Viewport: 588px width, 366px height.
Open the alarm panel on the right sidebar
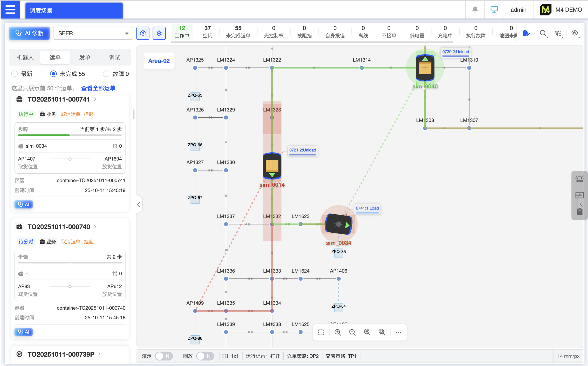580,178
